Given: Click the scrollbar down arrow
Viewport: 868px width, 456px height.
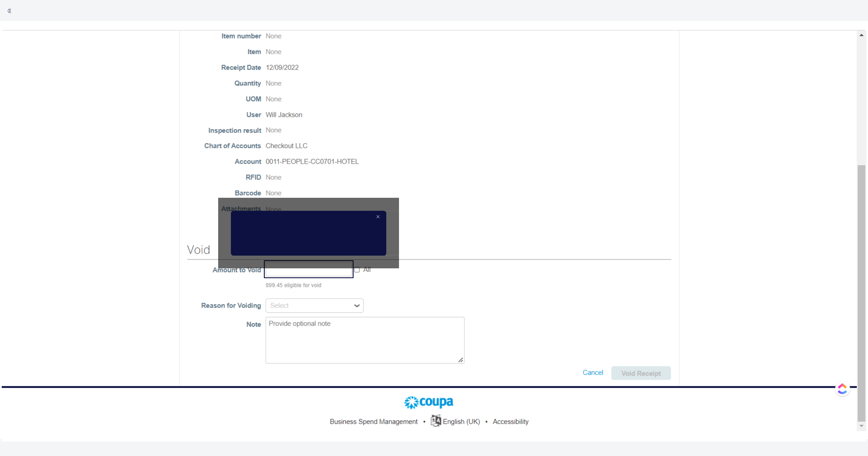Looking at the screenshot, I should pos(861,426).
